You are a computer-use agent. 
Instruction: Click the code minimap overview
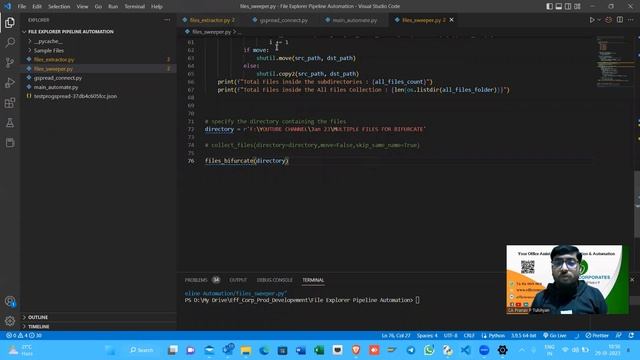click(x=615, y=61)
